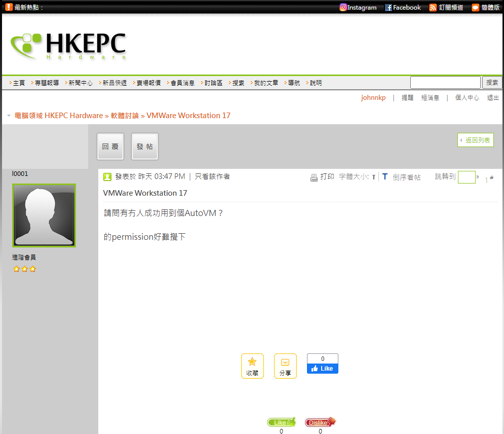This screenshot has height=434, width=504.
Task: Click inside the 跳轉到 page input field
Action: pyautogui.click(x=466, y=177)
